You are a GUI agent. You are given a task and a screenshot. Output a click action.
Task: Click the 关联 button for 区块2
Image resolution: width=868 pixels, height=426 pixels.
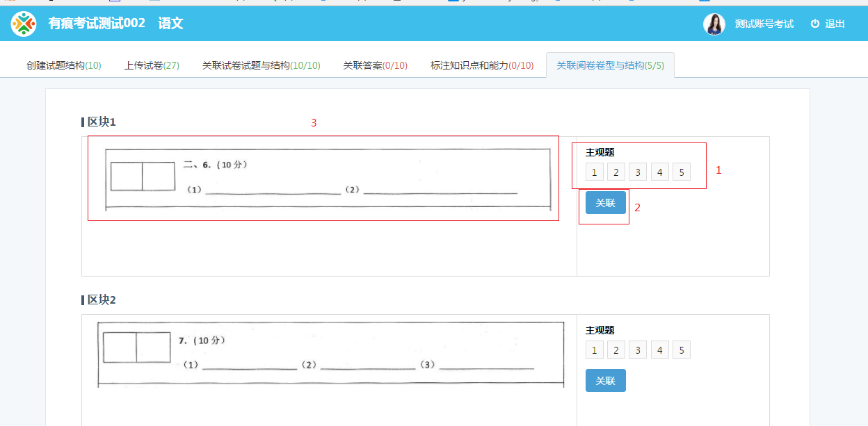click(x=606, y=381)
